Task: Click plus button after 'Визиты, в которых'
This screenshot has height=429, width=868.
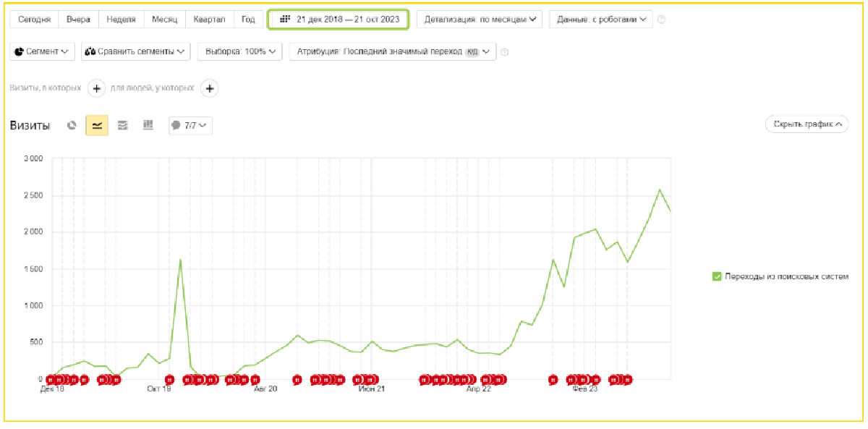Action: point(96,88)
